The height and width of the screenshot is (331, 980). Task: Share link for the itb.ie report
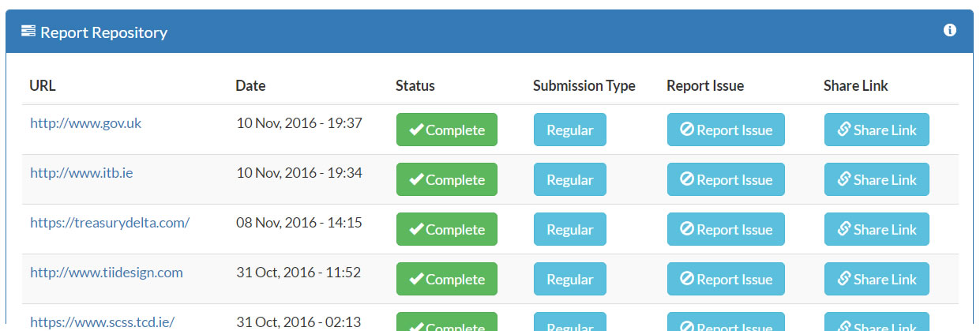(877, 180)
